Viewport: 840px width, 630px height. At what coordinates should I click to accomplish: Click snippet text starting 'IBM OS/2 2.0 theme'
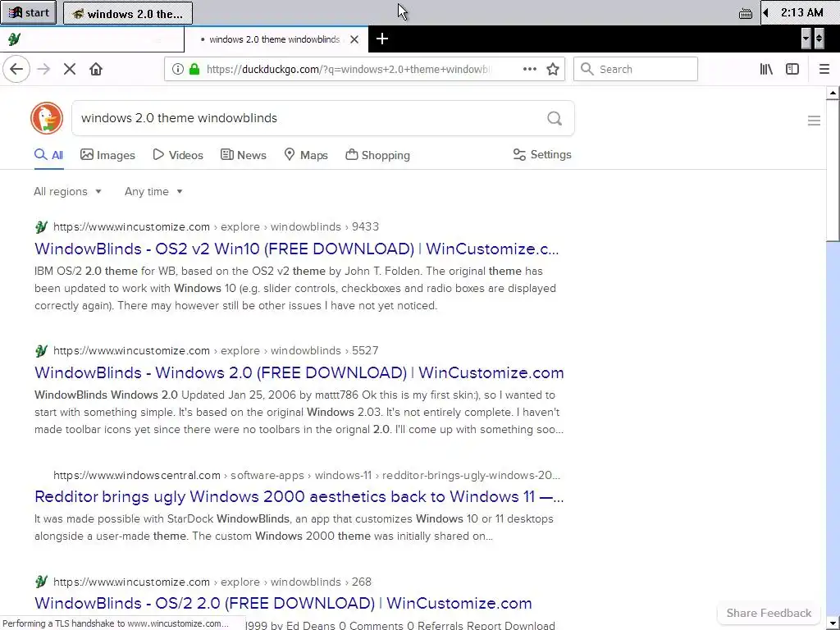295,288
